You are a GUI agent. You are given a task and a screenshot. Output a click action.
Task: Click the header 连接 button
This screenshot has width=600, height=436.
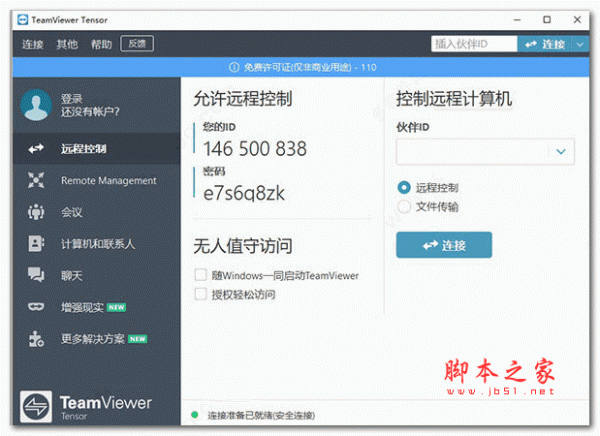pyautogui.click(x=545, y=44)
